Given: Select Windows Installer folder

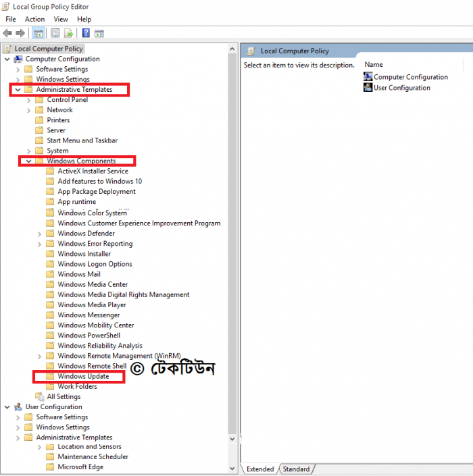Looking at the screenshot, I should [x=84, y=254].
